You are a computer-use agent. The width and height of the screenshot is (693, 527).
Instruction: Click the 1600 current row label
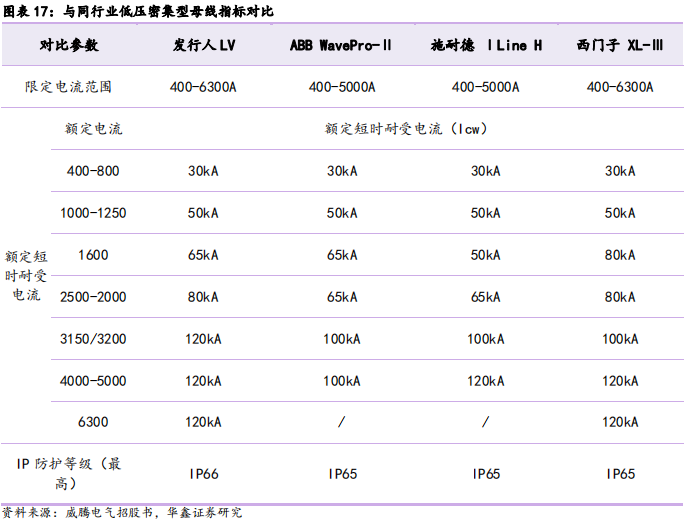tap(93, 255)
